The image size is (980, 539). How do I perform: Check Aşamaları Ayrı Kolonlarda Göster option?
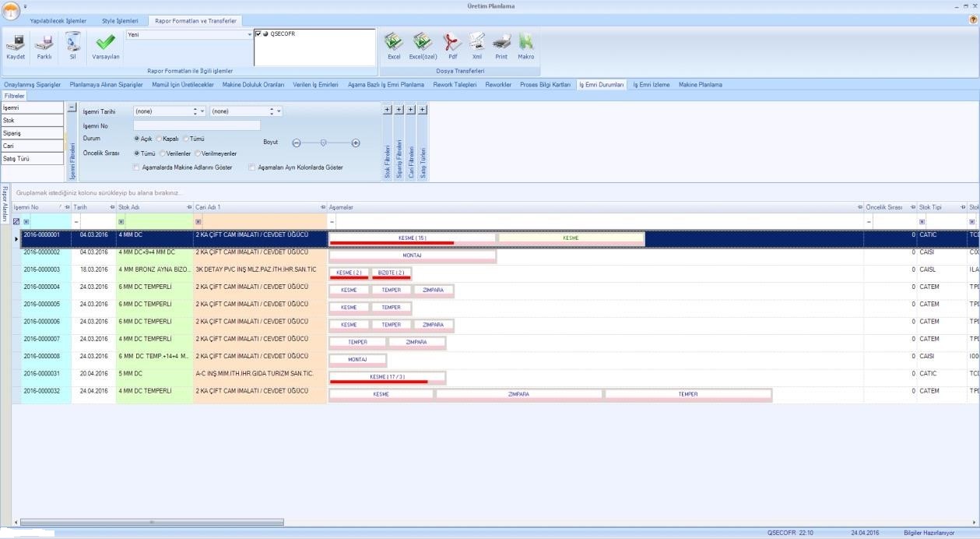(251, 167)
